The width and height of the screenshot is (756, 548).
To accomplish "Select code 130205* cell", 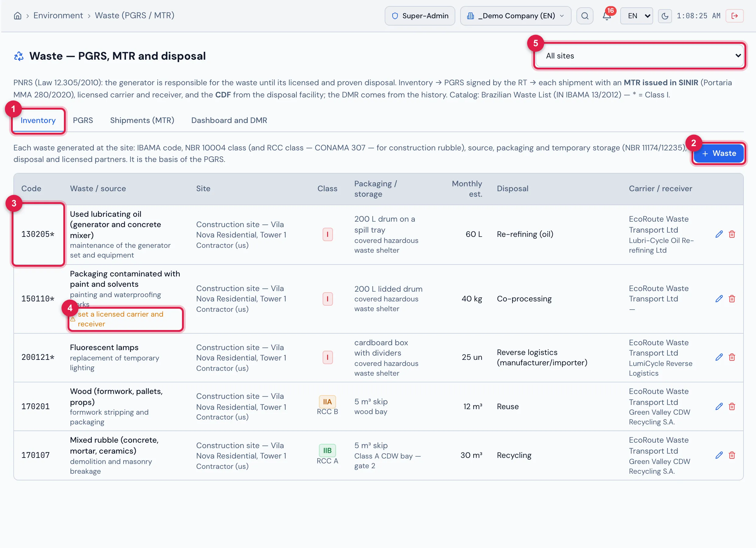I will [38, 234].
